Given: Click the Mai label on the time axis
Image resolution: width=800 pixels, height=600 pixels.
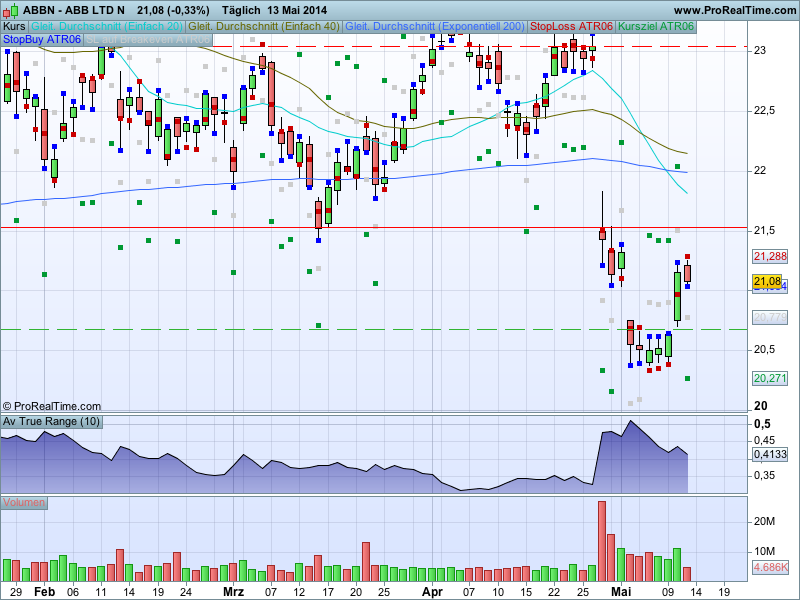Looking at the screenshot, I should (x=621, y=592).
